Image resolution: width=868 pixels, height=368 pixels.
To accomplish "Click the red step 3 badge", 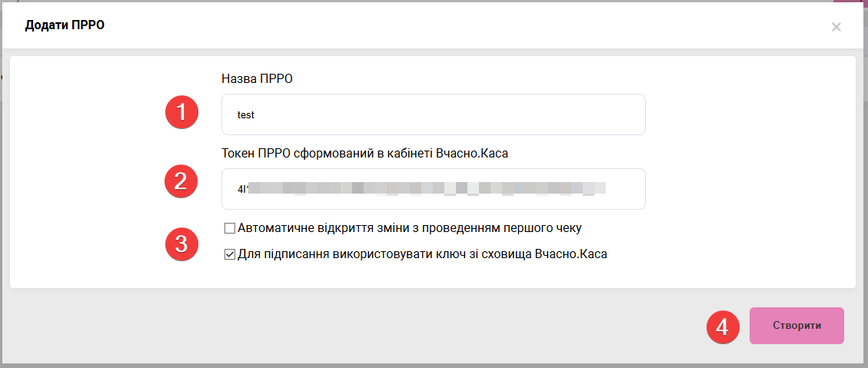I will tap(182, 245).
